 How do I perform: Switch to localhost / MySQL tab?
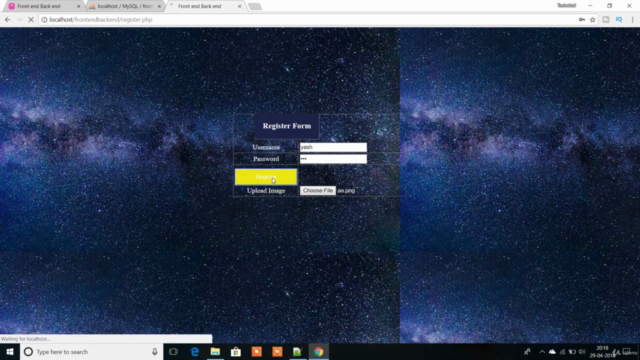click(x=124, y=6)
